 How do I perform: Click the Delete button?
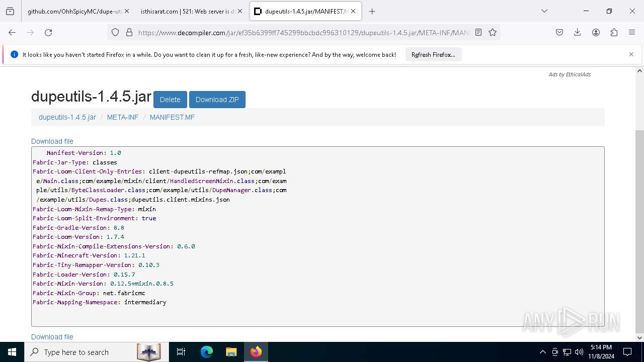[170, 100]
